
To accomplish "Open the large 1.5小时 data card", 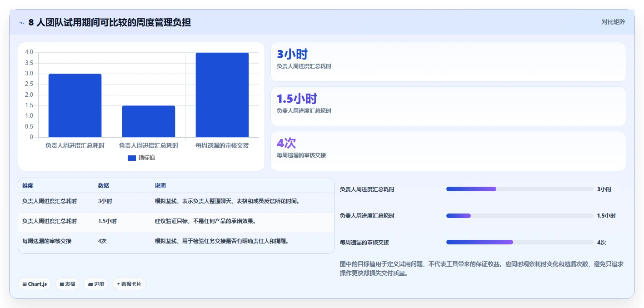I will tap(448, 106).
